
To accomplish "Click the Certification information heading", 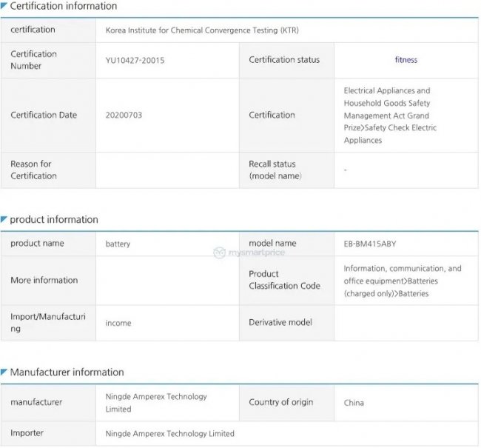I will point(63,6).
